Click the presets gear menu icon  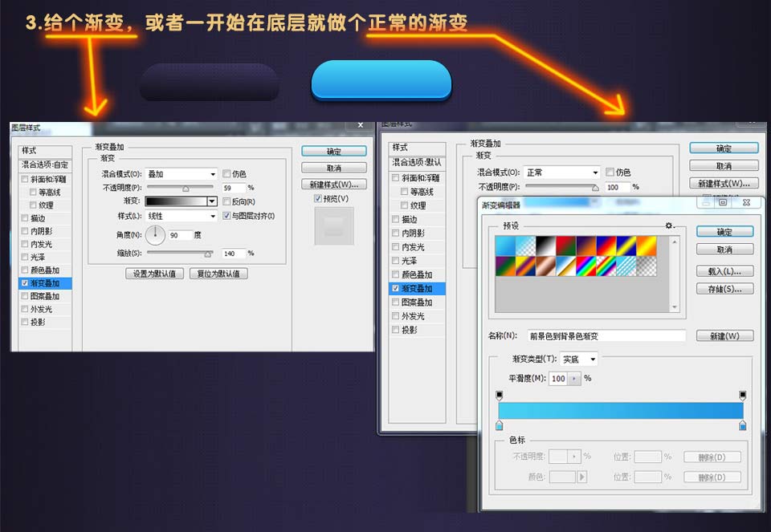point(668,225)
